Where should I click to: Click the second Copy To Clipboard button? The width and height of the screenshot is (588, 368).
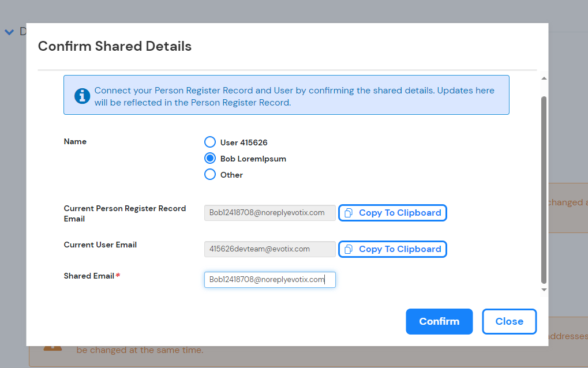(x=392, y=249)
